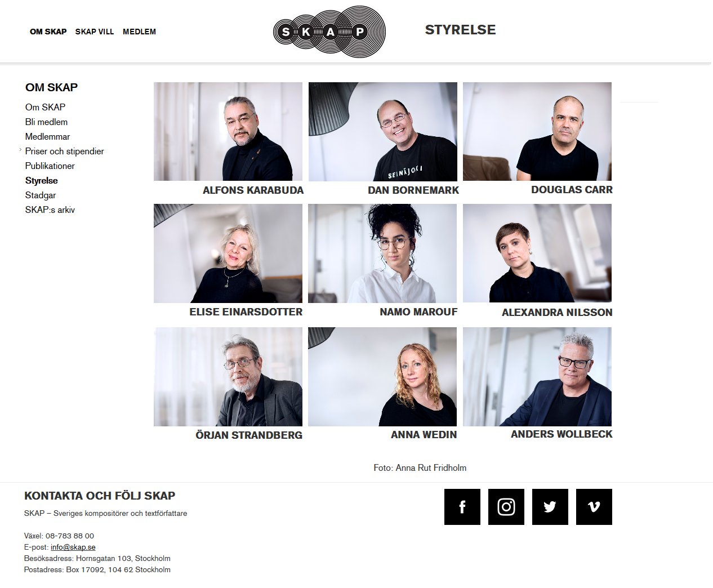
Task: Open SKAP's Twitter icon
Action: [x=550, y=507]
